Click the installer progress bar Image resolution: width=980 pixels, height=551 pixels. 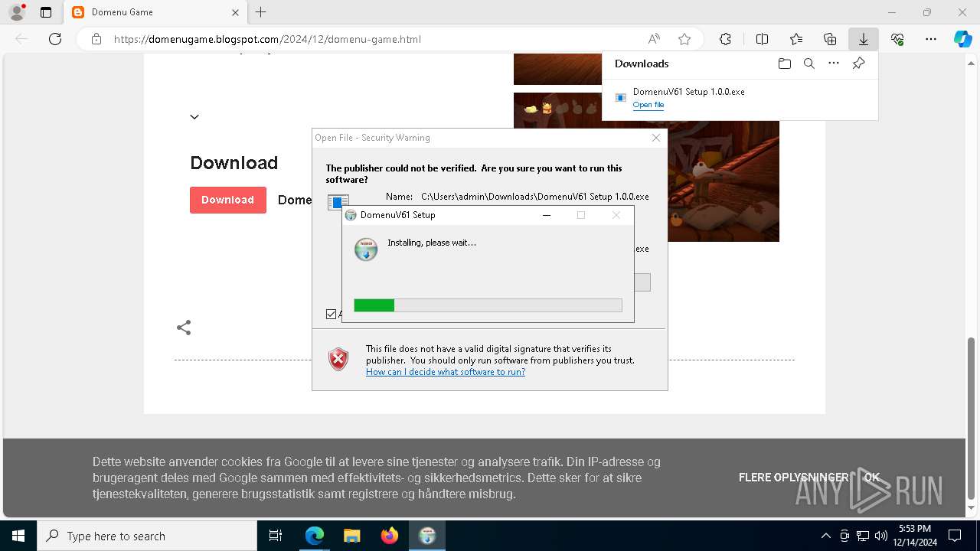point(488,305)
